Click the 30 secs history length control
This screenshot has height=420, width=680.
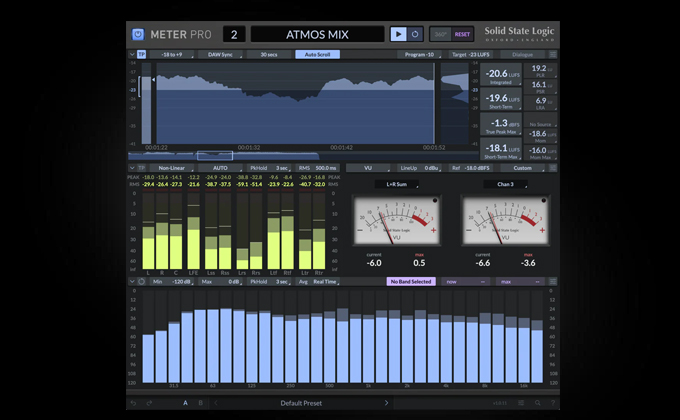269,54
